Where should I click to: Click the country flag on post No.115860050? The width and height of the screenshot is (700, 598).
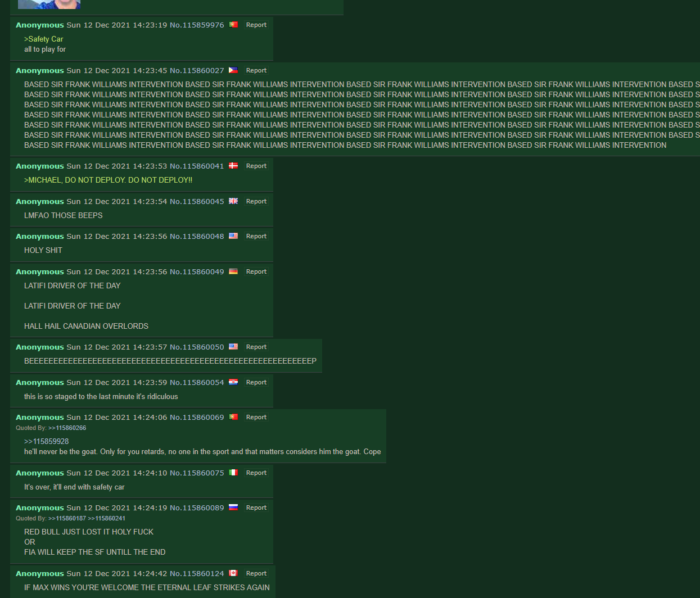click(x=233, y=347)
